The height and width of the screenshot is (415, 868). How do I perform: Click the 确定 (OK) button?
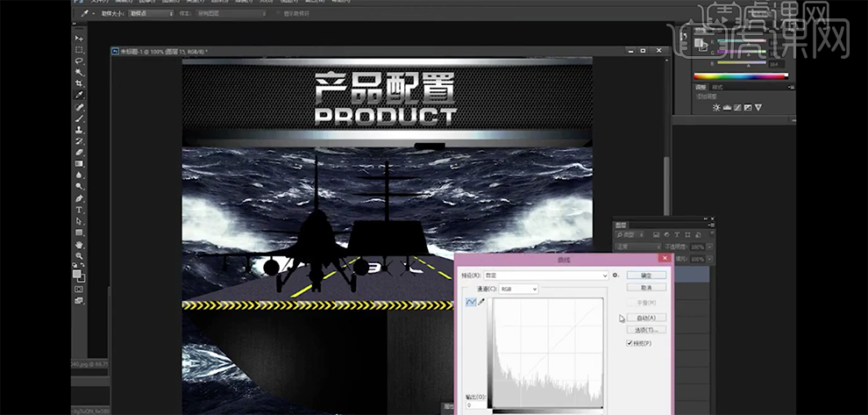pos(646,275)
